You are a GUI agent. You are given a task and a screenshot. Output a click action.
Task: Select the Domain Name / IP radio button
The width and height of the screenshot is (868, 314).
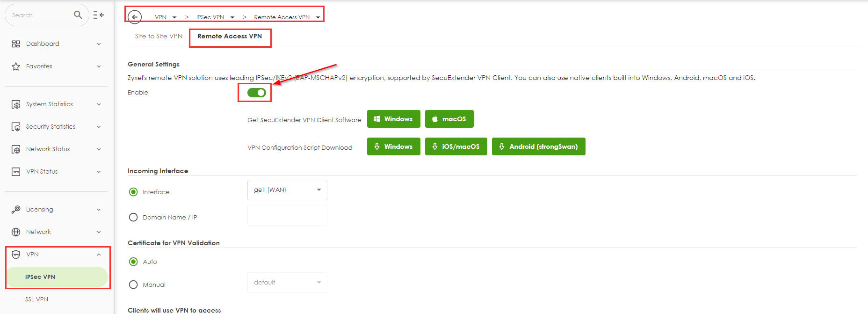[133, 217]
